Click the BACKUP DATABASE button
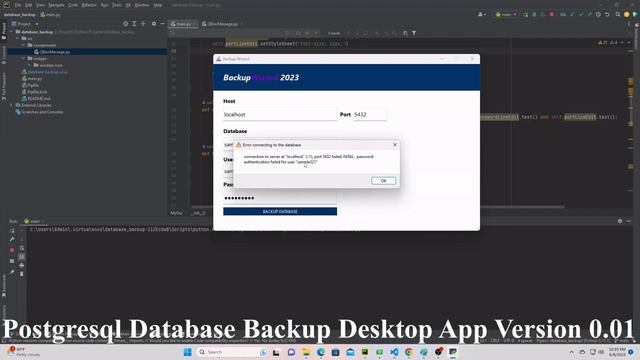This screenshot has height=360, width=640. point(280,211)
